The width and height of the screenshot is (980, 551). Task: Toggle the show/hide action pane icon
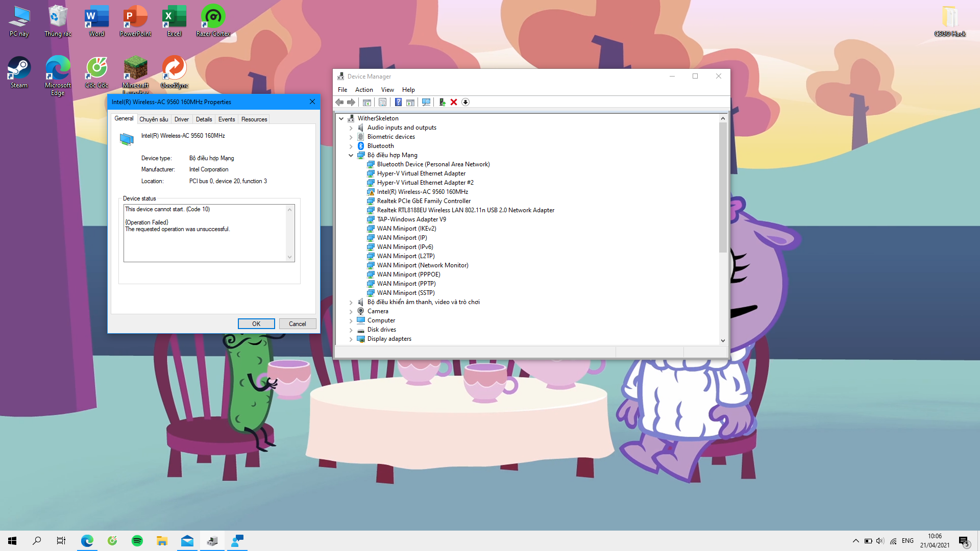(410, 102)
